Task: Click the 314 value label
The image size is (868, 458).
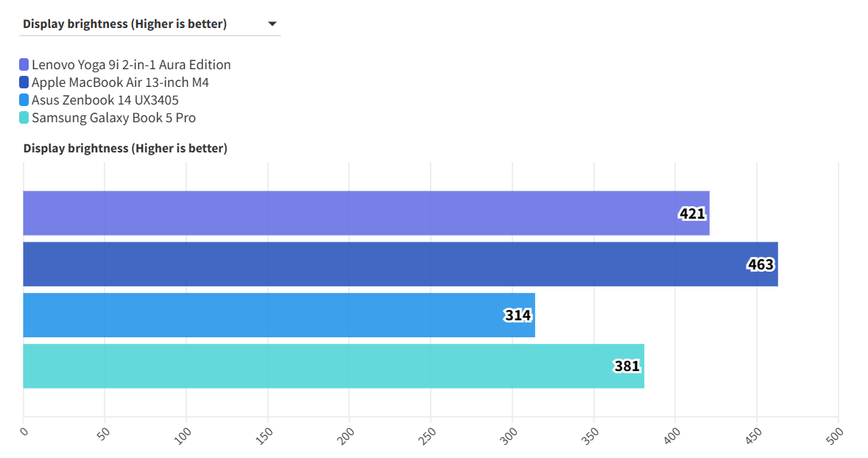Action: 518,315
